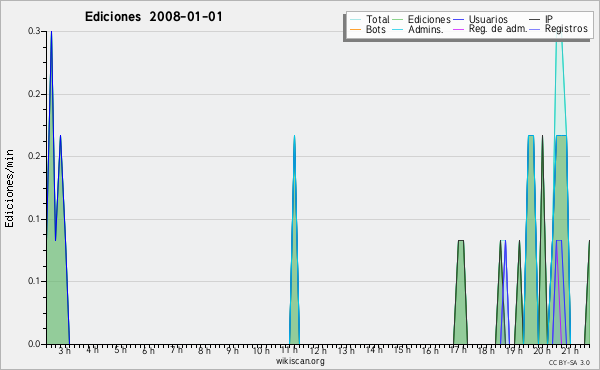
Task: Click the "20 h" x-axis label
Action: [x=542, y=350]
